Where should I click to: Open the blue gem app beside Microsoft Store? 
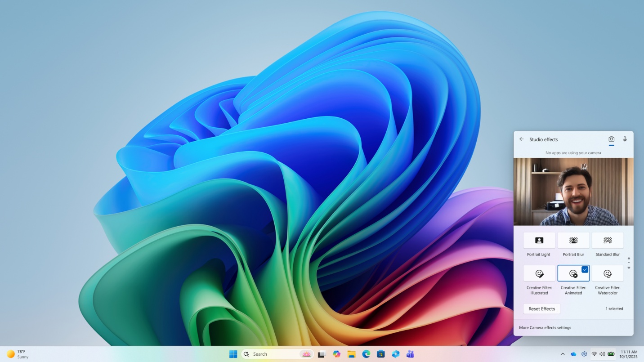396,354
